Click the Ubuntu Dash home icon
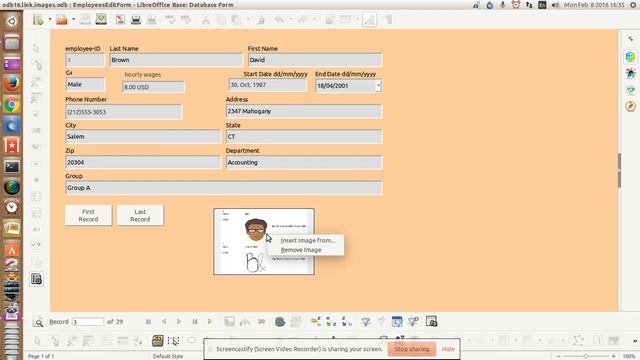This screenshot has width=640, height=360. click(12, 21)
